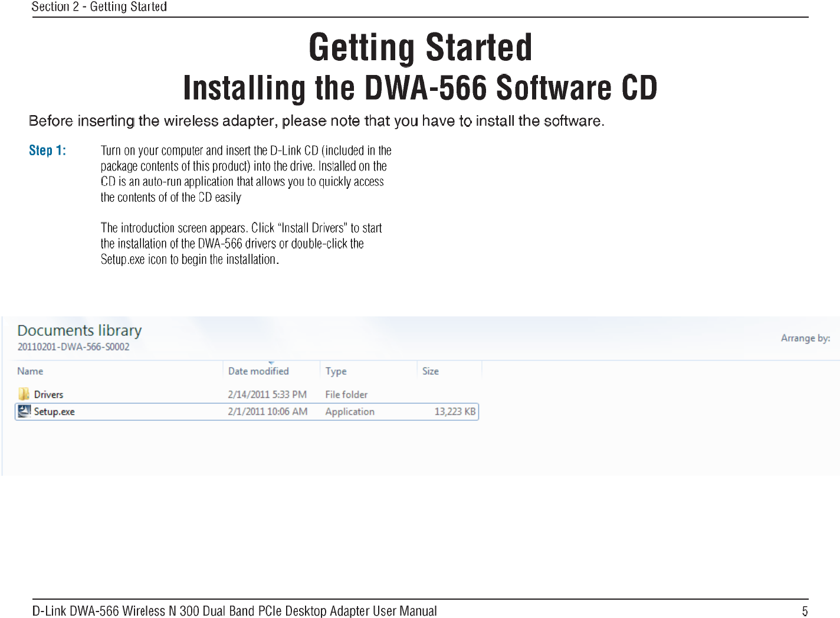Image resolution: width=840 pixels, height=618 pixels.
Task: Click the Step 1: label
Action: 47,151
